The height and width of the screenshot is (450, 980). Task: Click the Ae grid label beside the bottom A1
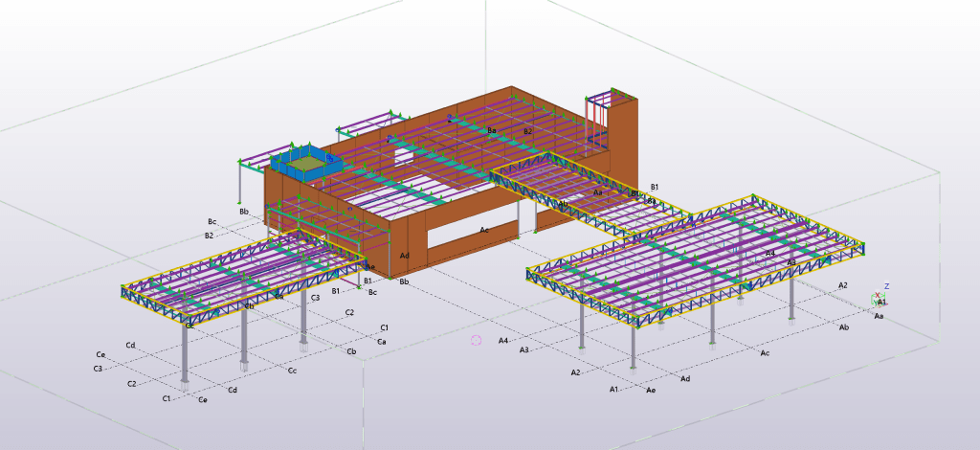[651, 390]
